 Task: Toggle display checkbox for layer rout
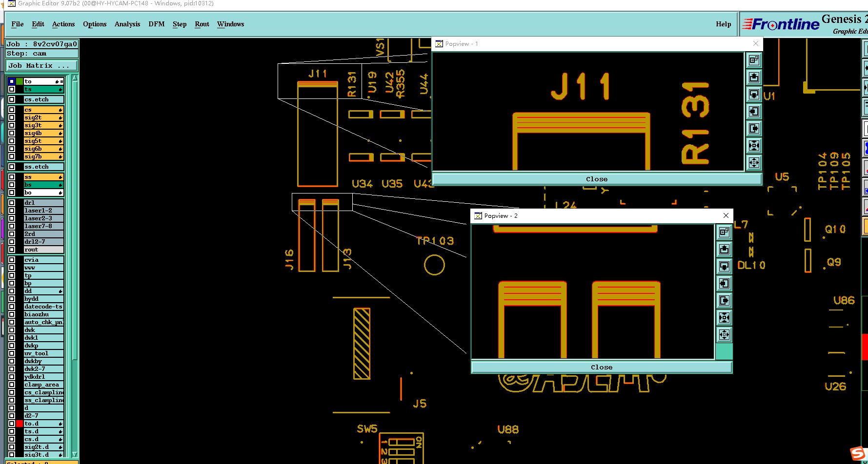(12, 250)
